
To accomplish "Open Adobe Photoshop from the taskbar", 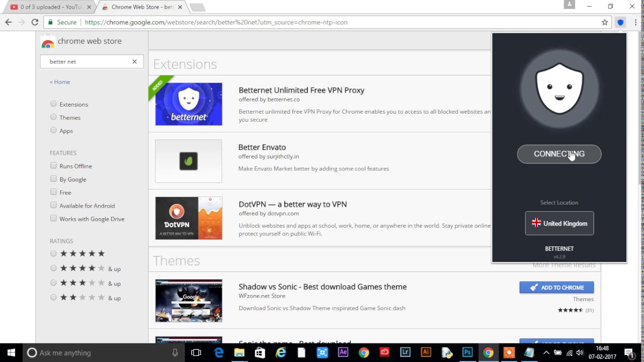I will pyautogui.click(x=467, y=352).
